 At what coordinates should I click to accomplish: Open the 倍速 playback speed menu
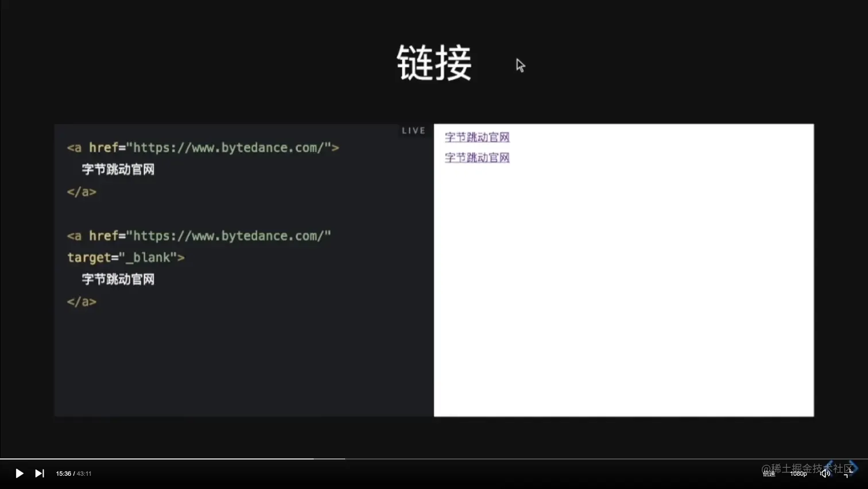pos(768,473)
